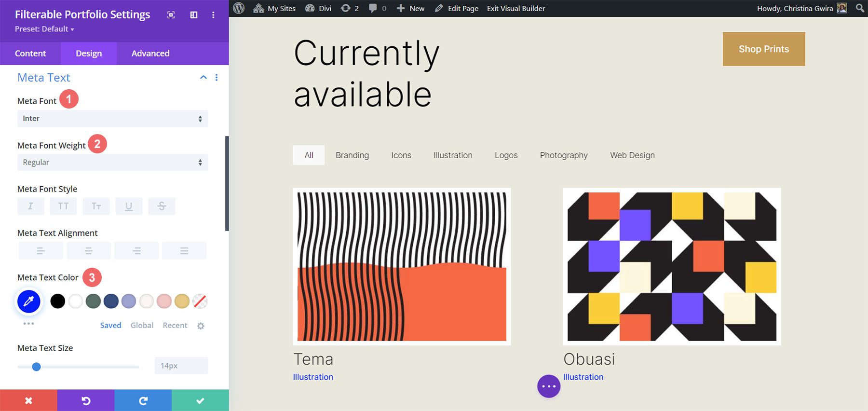Click the purple three-dot builder button

(x=549, y=386)
